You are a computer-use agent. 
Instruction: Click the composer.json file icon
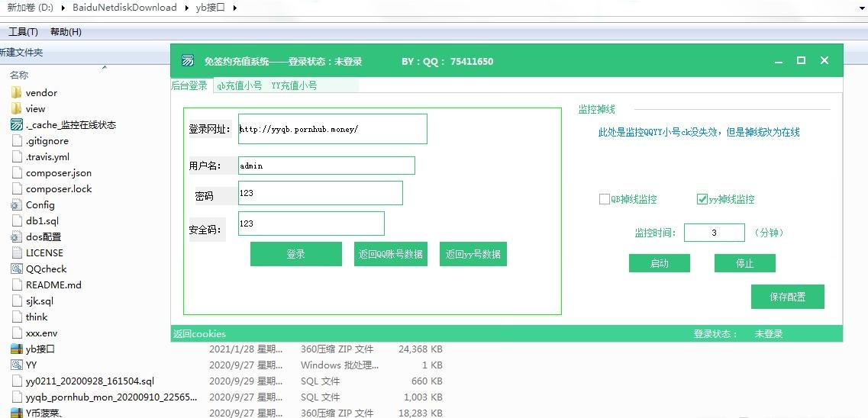tap(16, 172)
